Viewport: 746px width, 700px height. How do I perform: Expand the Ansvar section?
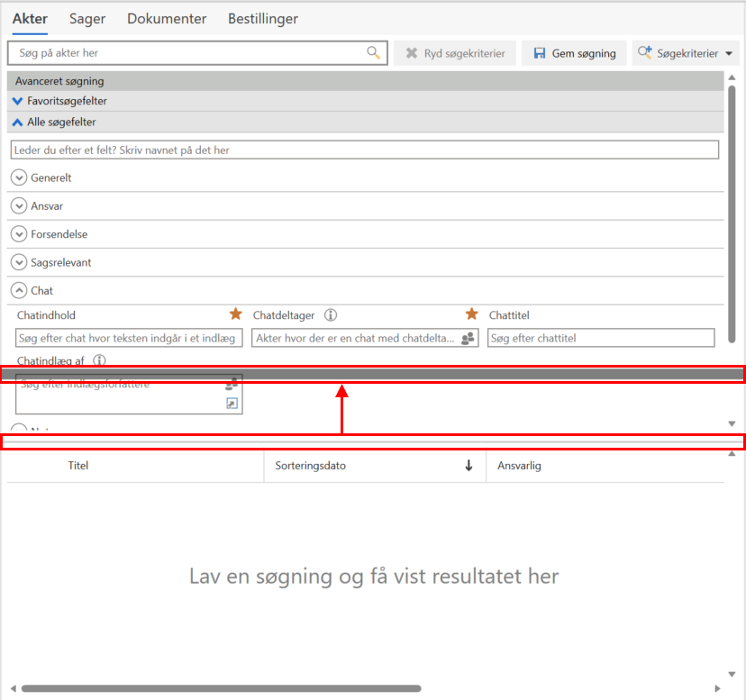click(x=19, y=205)
